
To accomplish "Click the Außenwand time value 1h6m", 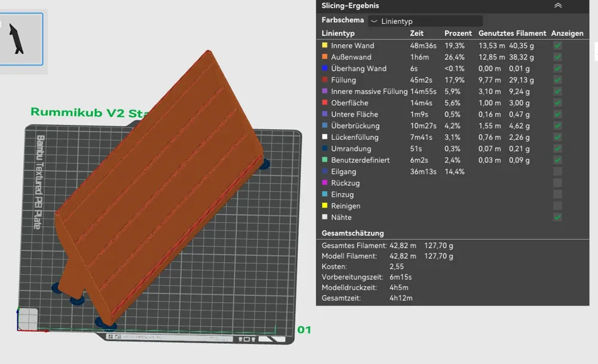I will tap(419, 57).
